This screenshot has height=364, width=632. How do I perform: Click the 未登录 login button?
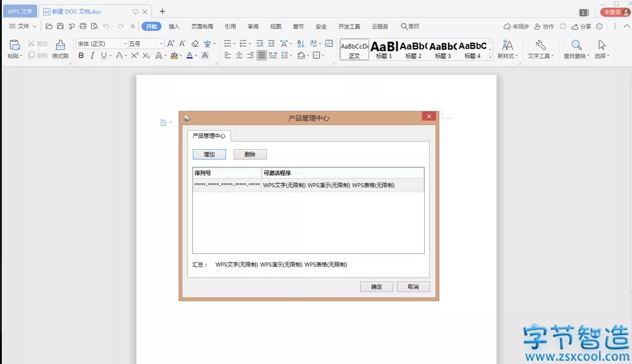pyautogui.click(x=615, y=12)
